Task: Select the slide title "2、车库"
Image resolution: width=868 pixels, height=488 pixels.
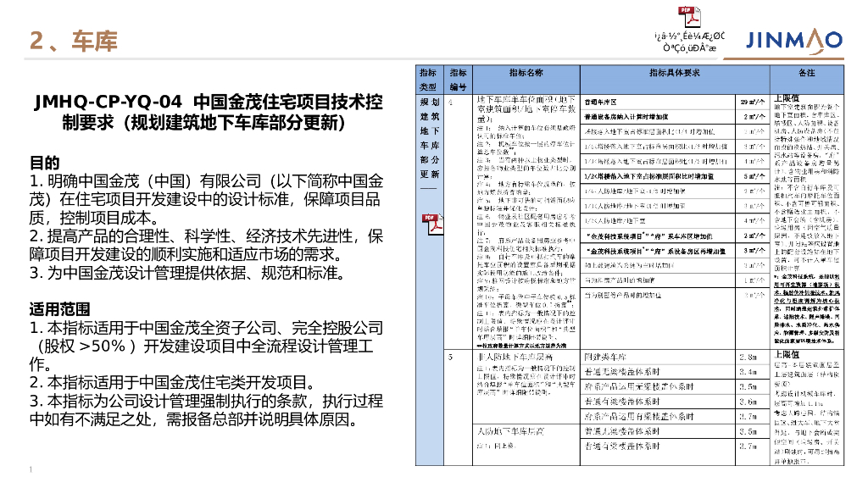Action: [73, 42]
